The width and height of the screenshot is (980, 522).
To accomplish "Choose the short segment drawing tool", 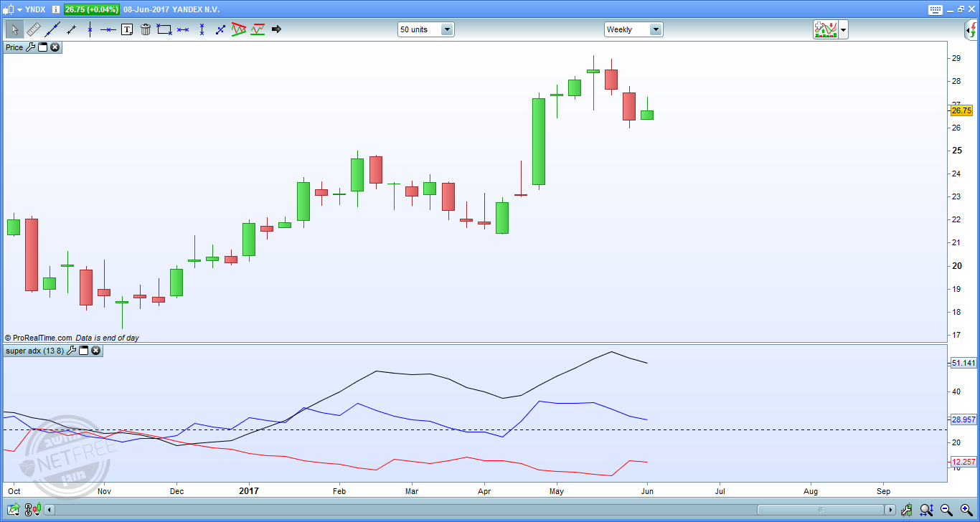I will click(x=71, y=29).
